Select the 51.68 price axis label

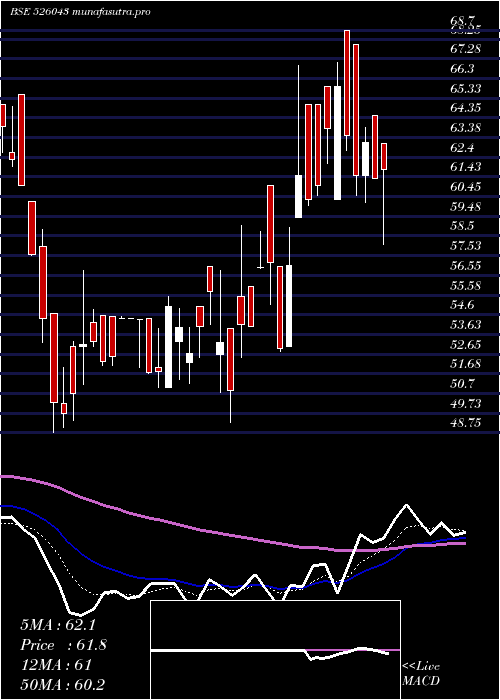466,364
